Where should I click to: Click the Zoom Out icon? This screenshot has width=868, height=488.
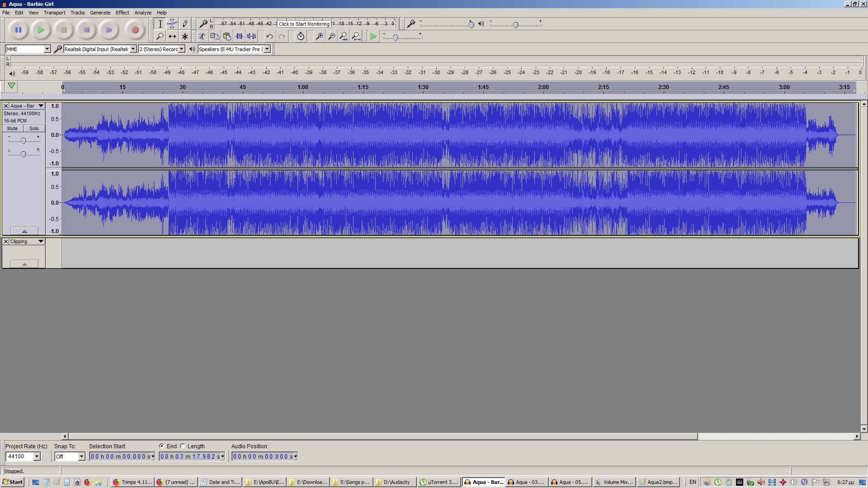pos(331,37)
